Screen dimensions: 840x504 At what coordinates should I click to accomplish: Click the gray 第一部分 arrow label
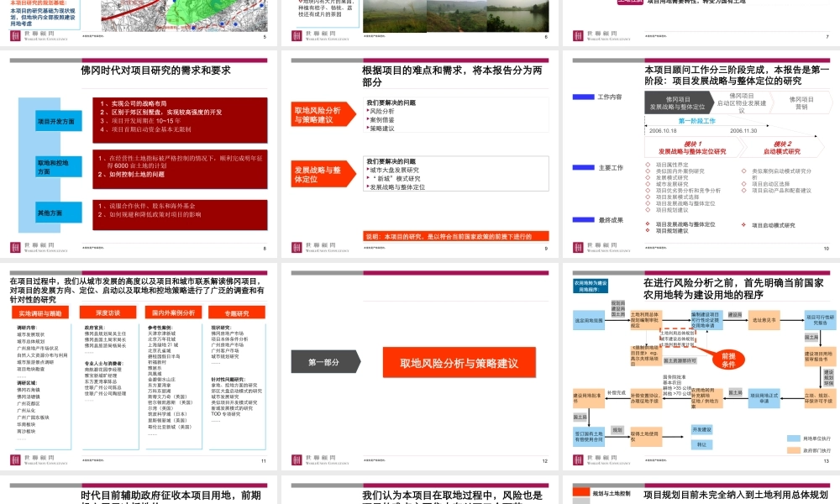point(325,362)
